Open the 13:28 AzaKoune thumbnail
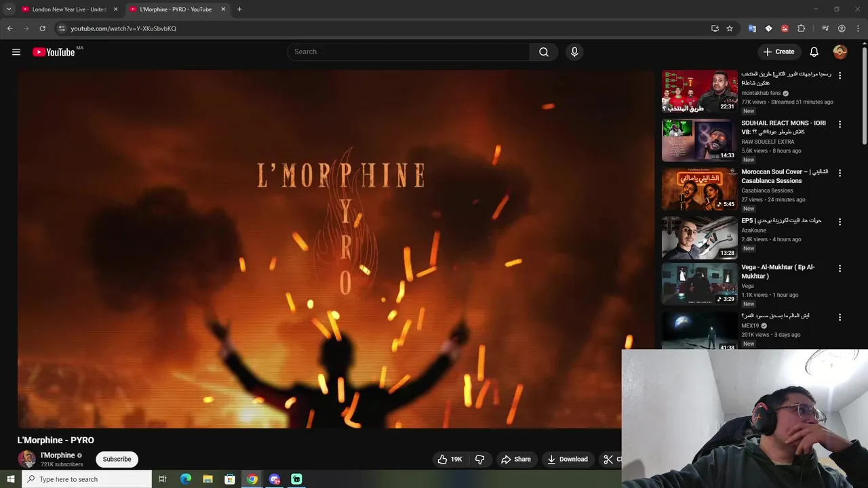Viewport: 868px width, 488px height. point(699,238)
